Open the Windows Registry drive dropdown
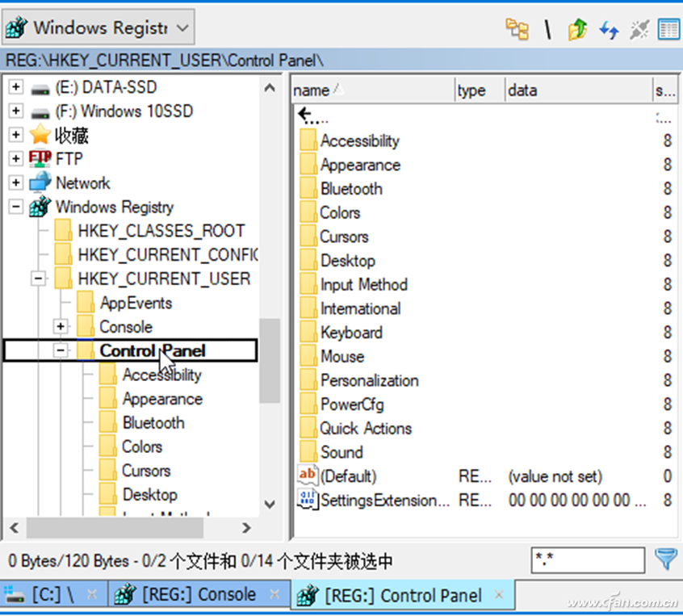This screenshot has height=616, width=683. click(x=98, y=28)
